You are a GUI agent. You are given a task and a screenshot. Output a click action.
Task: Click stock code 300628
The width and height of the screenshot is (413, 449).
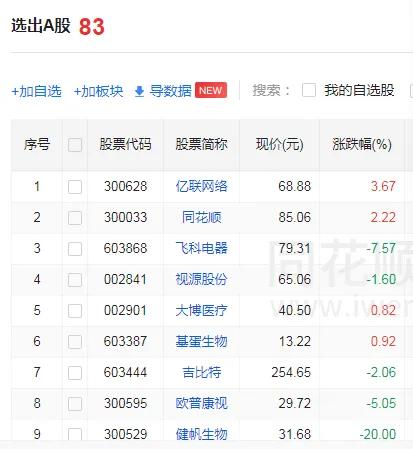tap(125, 186)
